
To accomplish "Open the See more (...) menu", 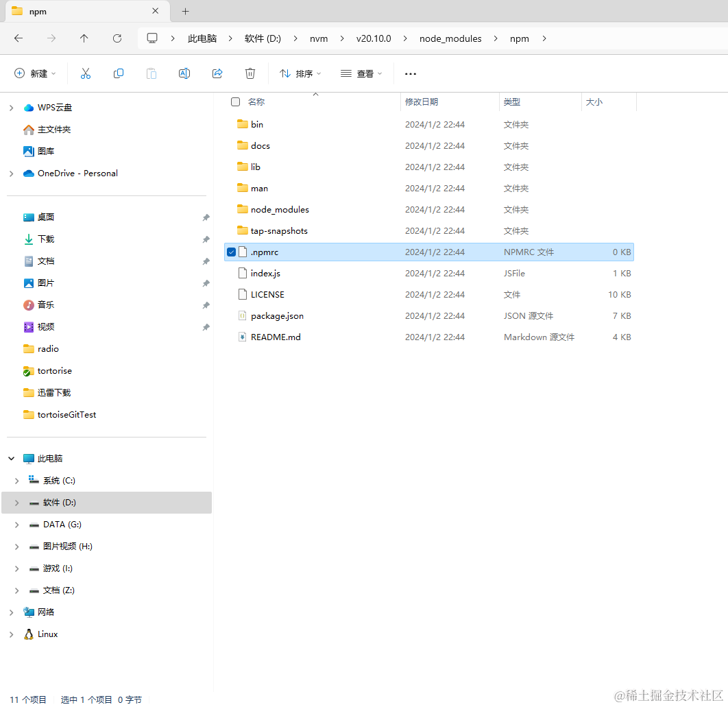I will click(410, 73).
